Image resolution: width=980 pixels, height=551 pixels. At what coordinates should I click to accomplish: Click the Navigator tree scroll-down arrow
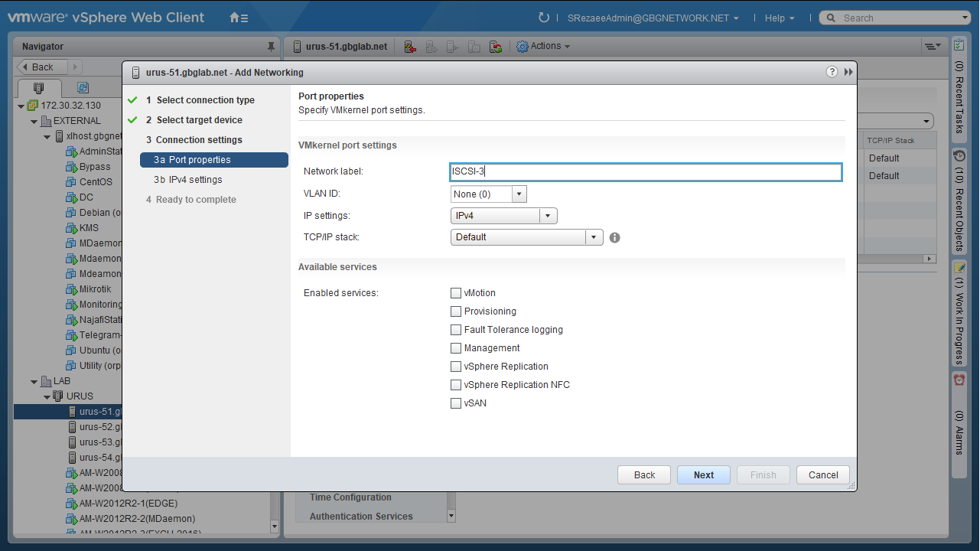click(275, 527)
